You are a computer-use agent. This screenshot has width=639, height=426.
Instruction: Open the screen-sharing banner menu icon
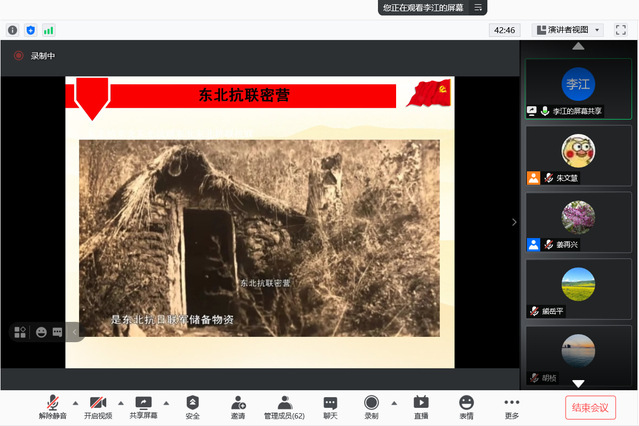(479, 7)
